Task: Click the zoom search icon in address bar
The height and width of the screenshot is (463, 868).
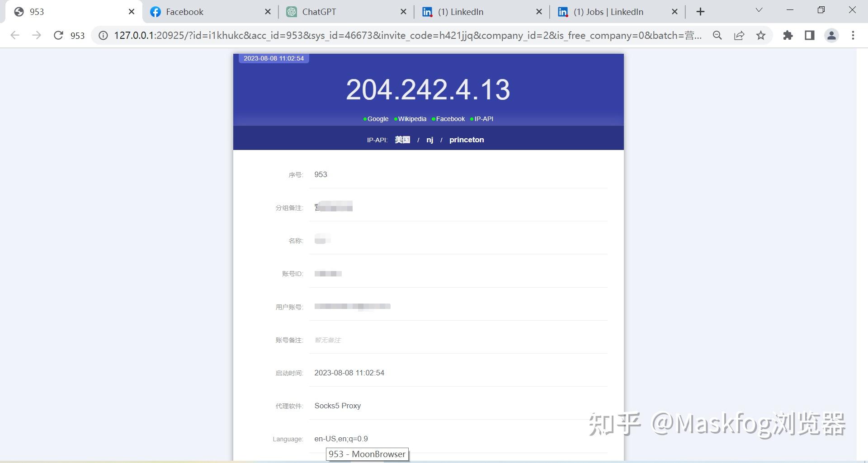Action: pyautogui.click(x=717, y=35)
